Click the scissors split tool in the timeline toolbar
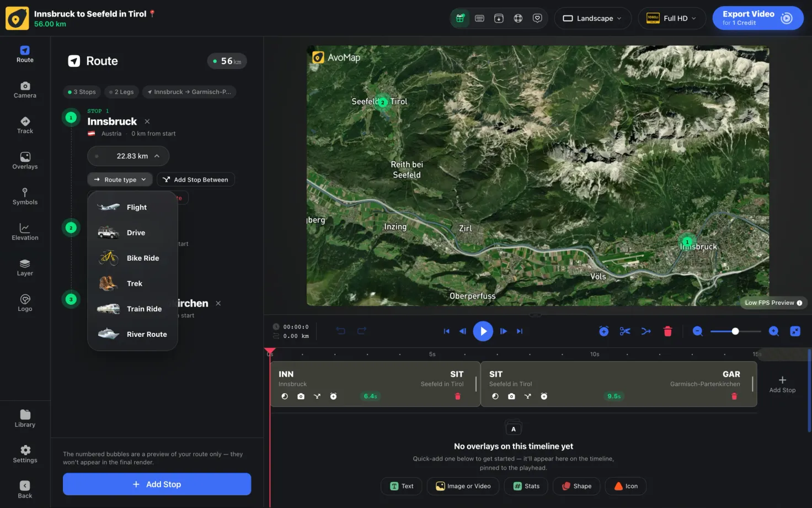Image resolution: width=812 pixels, height=508 pixels. click(x=625, y=331)
